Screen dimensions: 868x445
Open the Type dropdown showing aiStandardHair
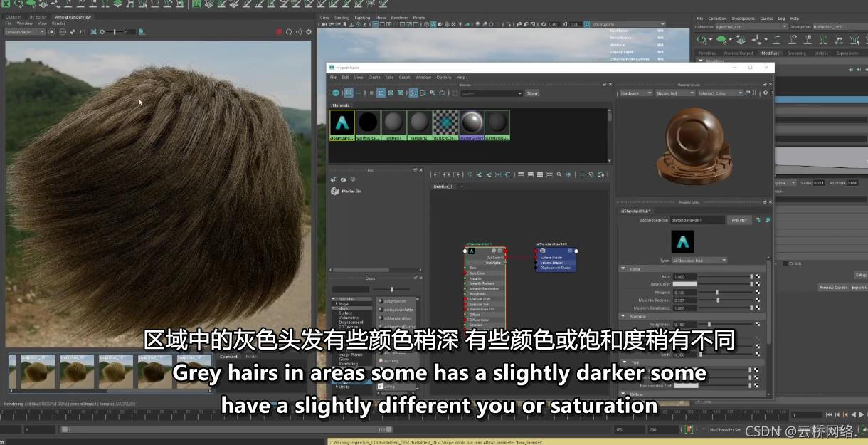pos(699,261)
